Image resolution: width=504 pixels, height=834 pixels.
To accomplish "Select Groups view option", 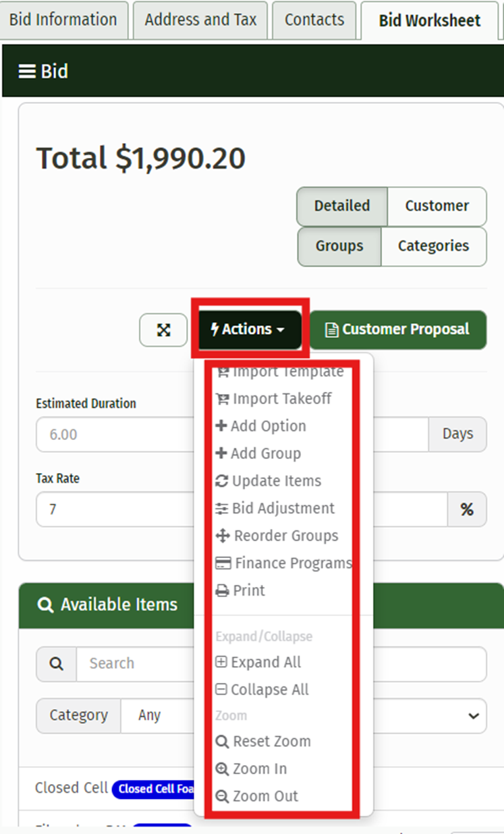I will point(339,246).
